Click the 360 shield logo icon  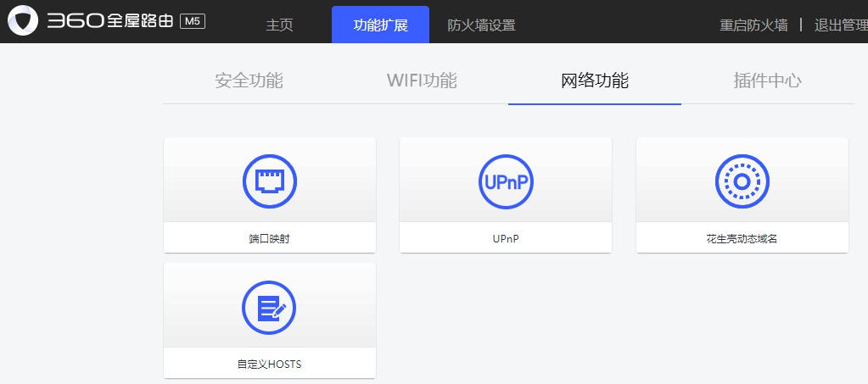pyautogui.click(x=23, y=21)
